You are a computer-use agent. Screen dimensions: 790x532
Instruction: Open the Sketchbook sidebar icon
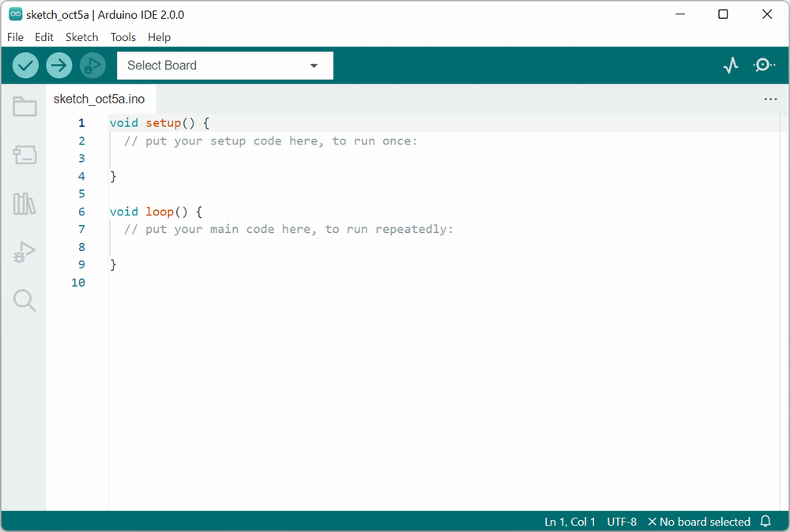24,106
